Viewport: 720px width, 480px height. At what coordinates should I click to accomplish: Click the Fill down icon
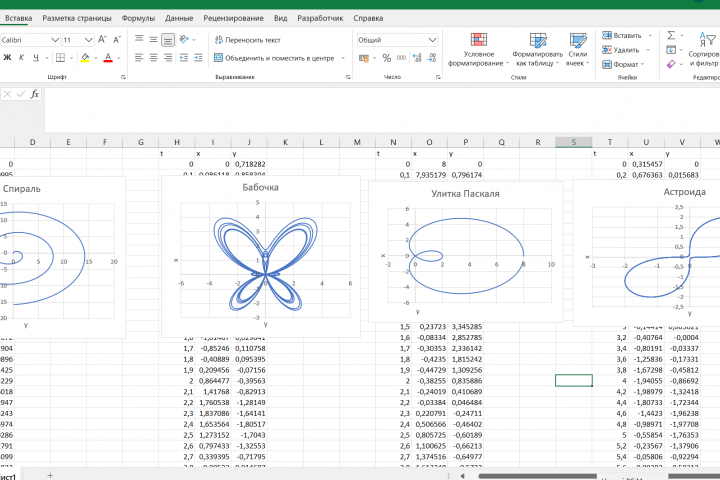tap(671, 50)
